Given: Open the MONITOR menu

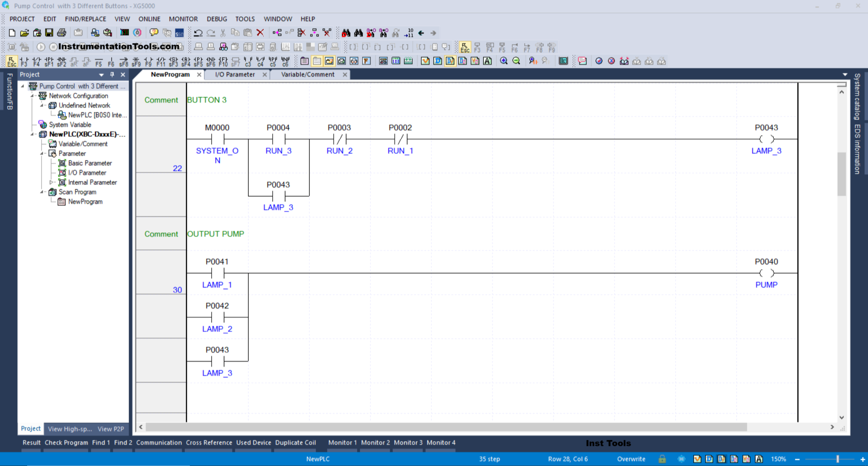Looking at the screenshot, I should (183, 19).
